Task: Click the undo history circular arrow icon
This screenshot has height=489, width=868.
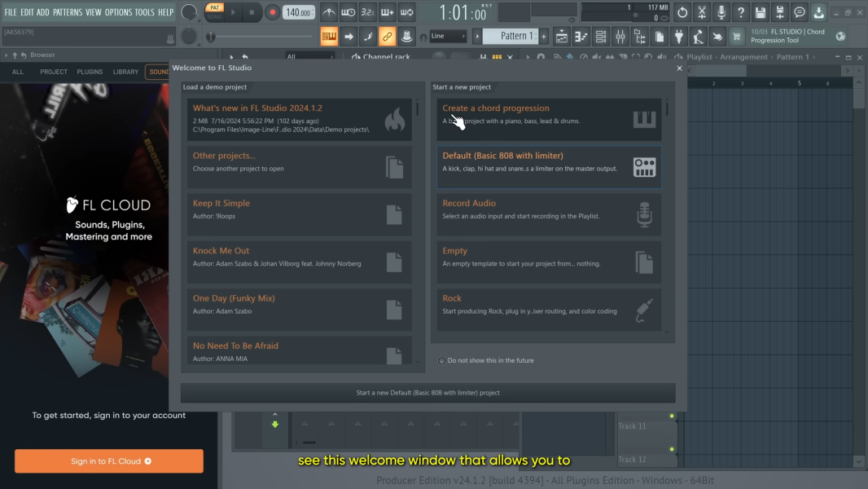Action: click(x=682, y=12)
